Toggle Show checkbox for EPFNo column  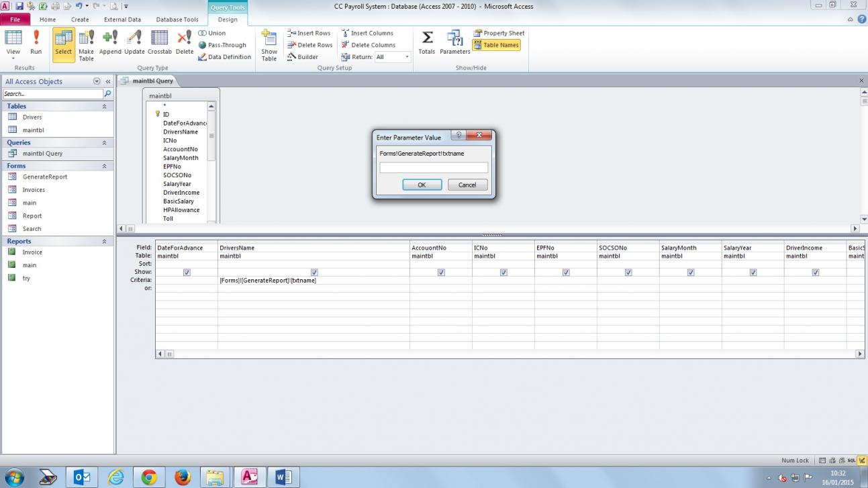click(566, 273)
